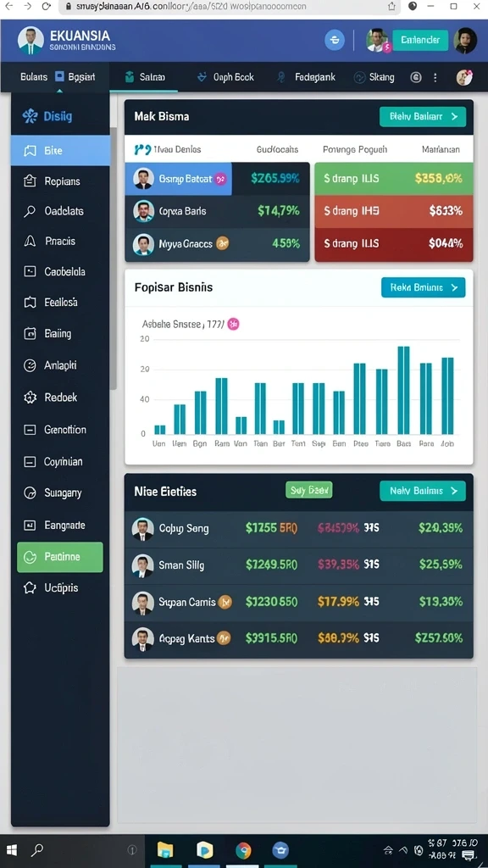The height and width of the screenshot is (868, 488).
Task: Switch to the Satrao tab
Action: (x=144, y=77)
